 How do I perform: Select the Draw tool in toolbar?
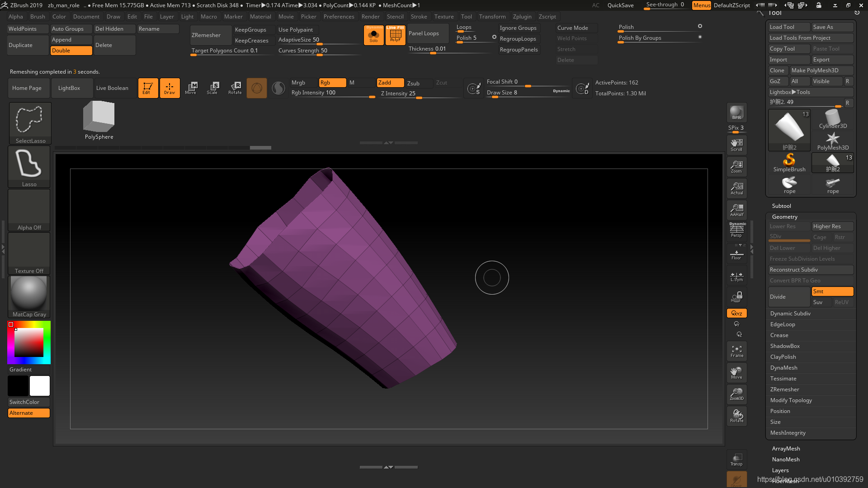tap(170, 88)
